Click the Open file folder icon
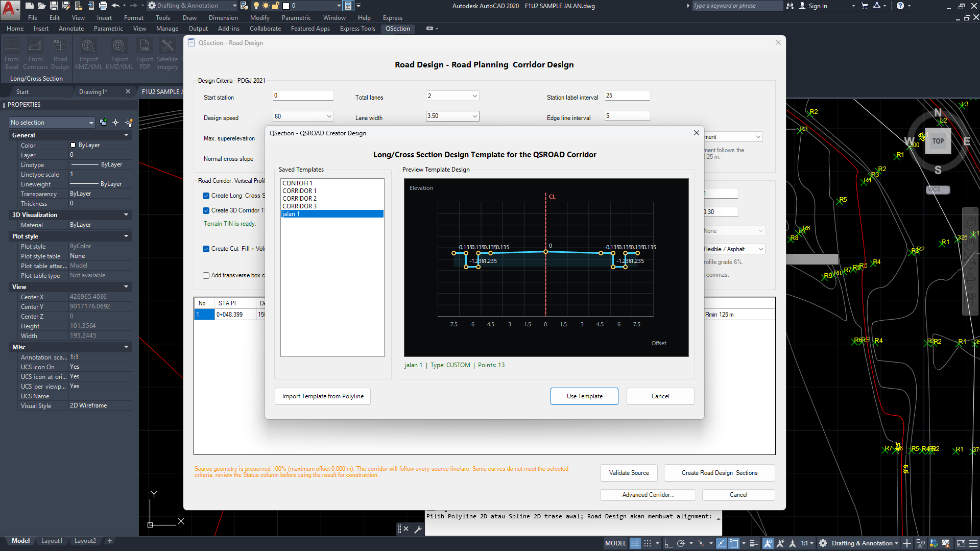The image size is (980, 551). click(x=42, y=6)
